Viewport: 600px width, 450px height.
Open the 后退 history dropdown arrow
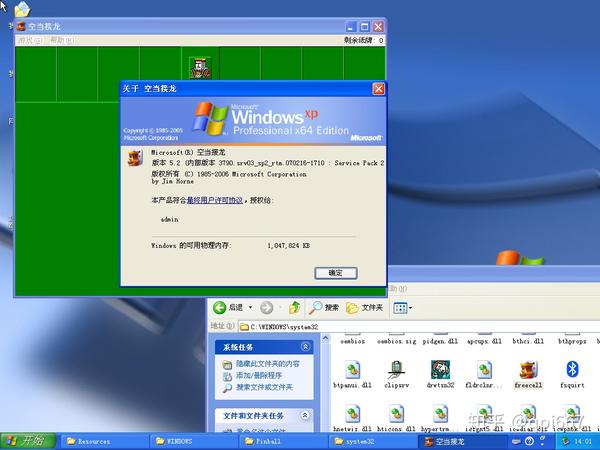[x=251, y=307]
